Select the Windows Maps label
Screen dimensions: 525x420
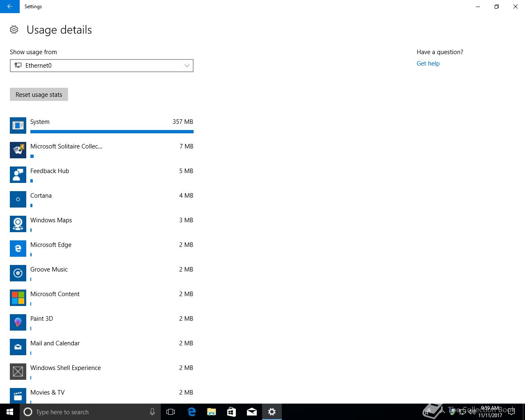point(51,220)
